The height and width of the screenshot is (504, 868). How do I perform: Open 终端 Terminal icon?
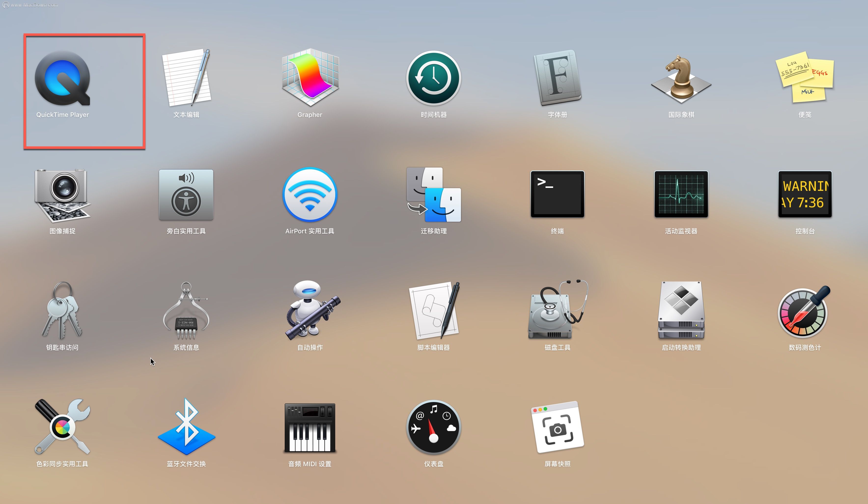[x=557, y=194]
